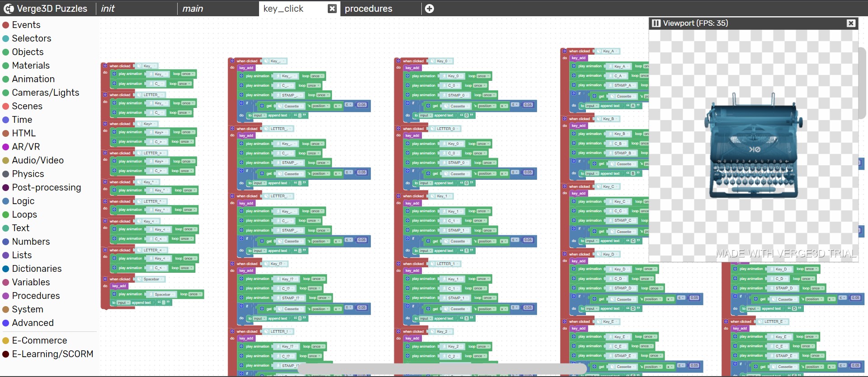Image resolution: width=868 pixels, height=377 pixels.
Task: Click the workspace vertical scrollbar
Action: coord(862,84)
